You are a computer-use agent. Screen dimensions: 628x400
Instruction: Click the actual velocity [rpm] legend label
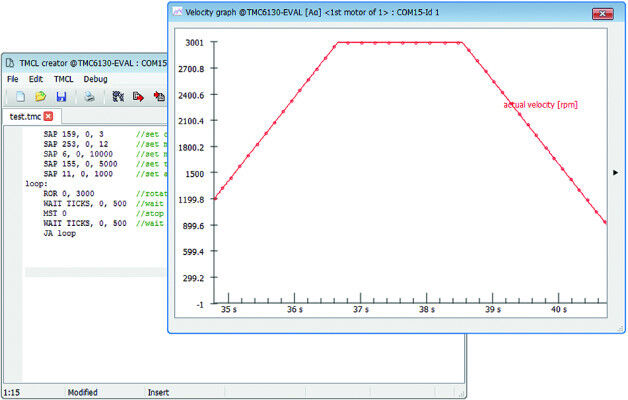click(540, 105)
